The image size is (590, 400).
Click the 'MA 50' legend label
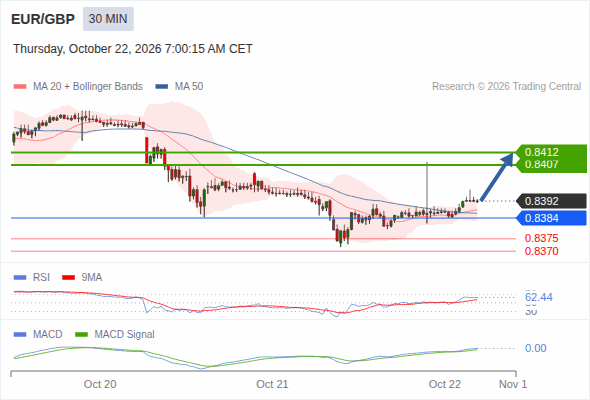click(189, 87)
